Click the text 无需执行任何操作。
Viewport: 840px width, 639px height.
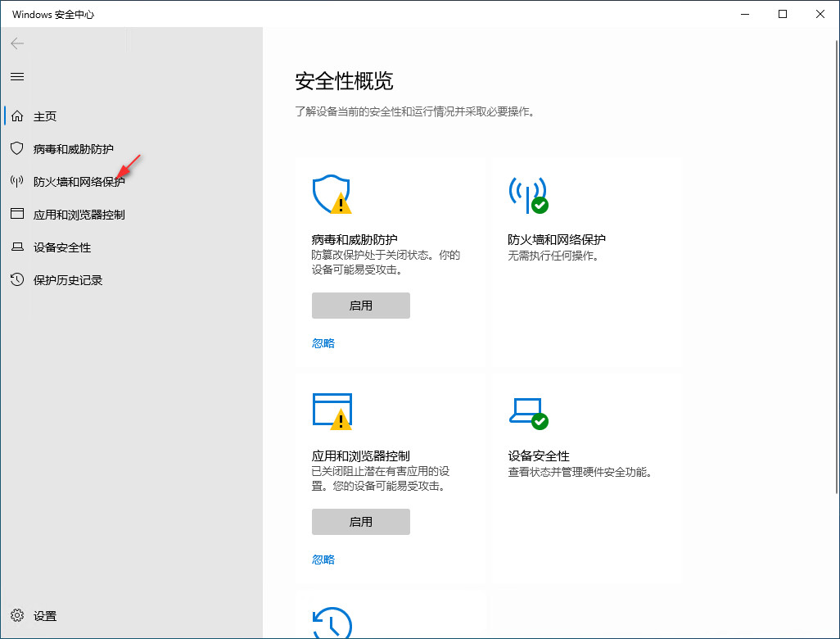point(556,256)
